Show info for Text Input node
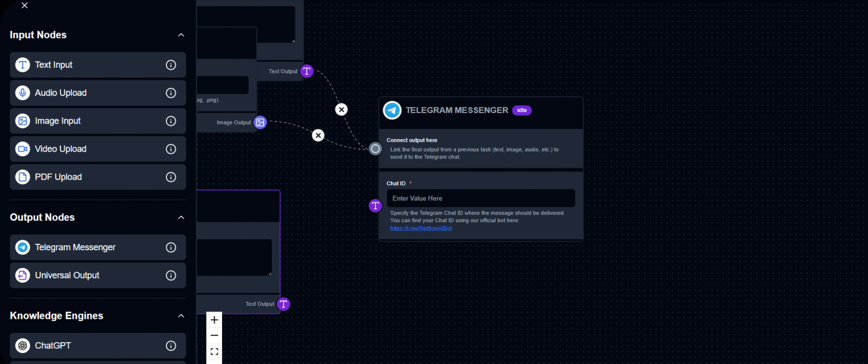The image size is (868, 364). [x=171, y=65]
